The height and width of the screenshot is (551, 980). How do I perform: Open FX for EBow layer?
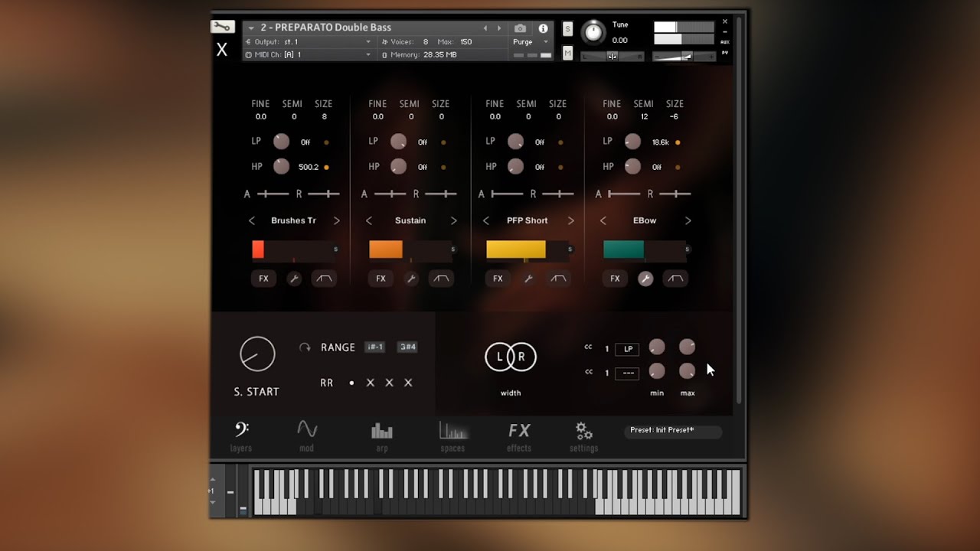pyautogui.click(x=615, y=279)
